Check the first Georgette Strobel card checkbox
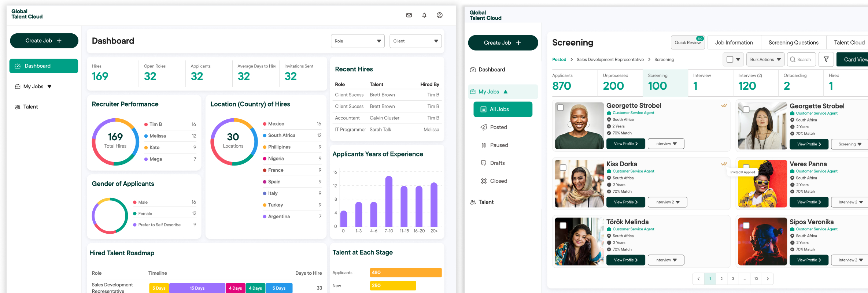Image resolution: width=868 pixels, height=293 pixels. tap(560, 108)
